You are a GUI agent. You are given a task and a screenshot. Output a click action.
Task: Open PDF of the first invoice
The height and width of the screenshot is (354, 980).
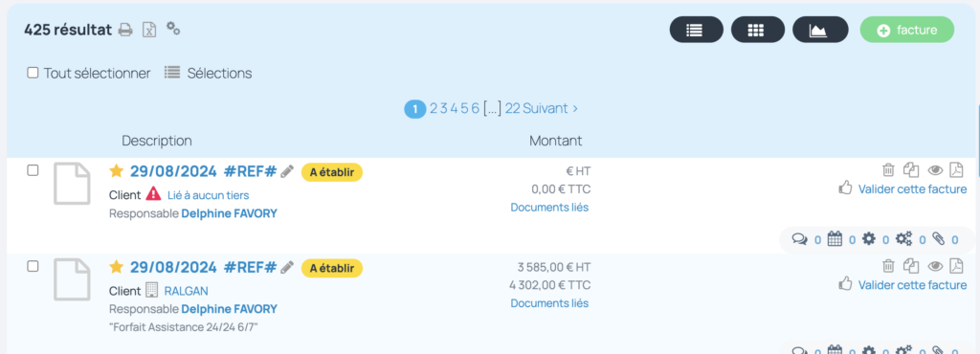coord(957,169)
